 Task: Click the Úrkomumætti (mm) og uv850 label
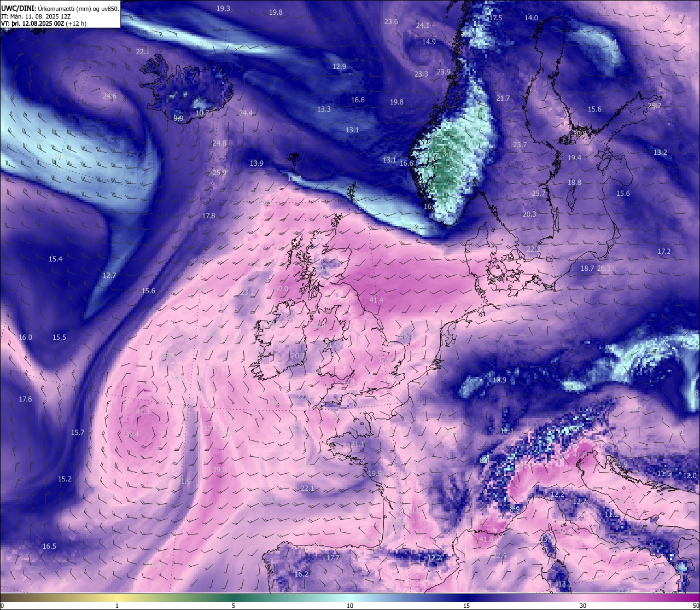point(79,8)
